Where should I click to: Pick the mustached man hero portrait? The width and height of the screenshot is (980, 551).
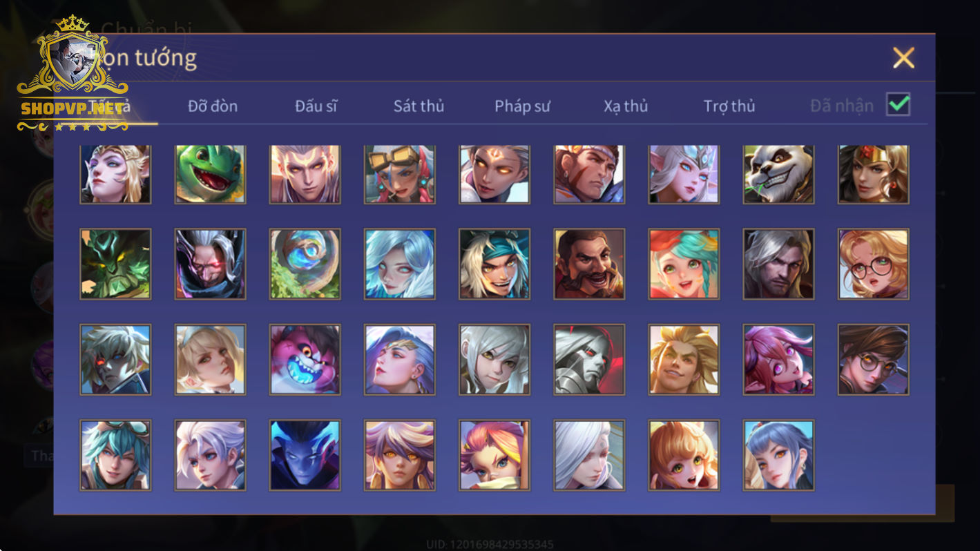(589, 264)
